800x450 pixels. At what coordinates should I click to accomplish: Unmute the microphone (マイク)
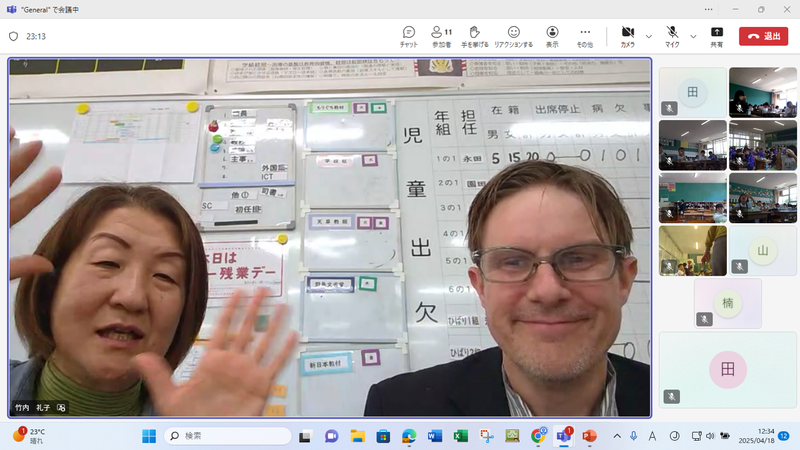[x=672, y=37]
